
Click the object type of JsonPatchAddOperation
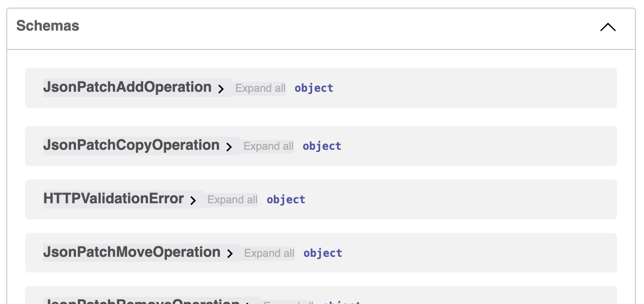pyautogui.click(x=314, y=88)
